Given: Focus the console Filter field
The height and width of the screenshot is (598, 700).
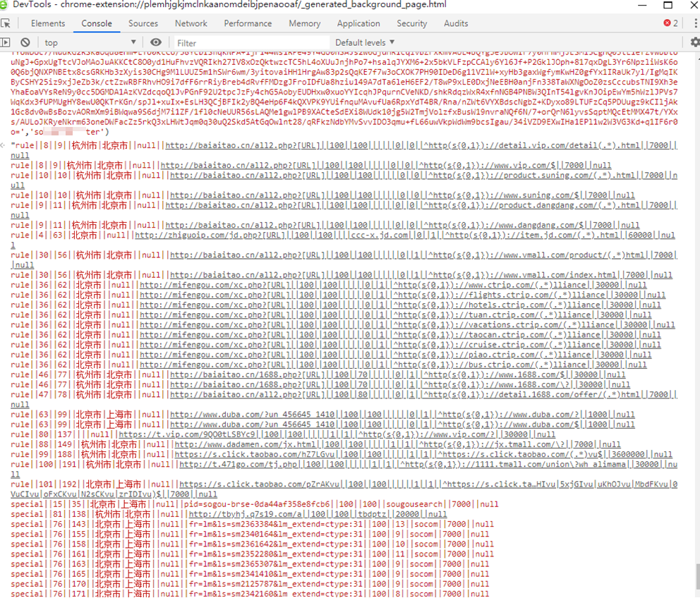Looking at the screenshot, I should tap(252, 43).
